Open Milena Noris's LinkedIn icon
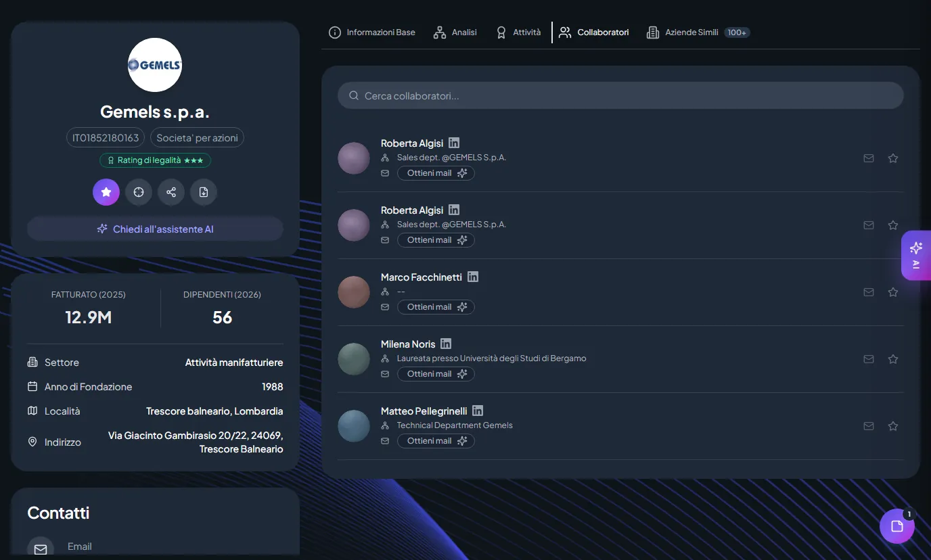 446,344
